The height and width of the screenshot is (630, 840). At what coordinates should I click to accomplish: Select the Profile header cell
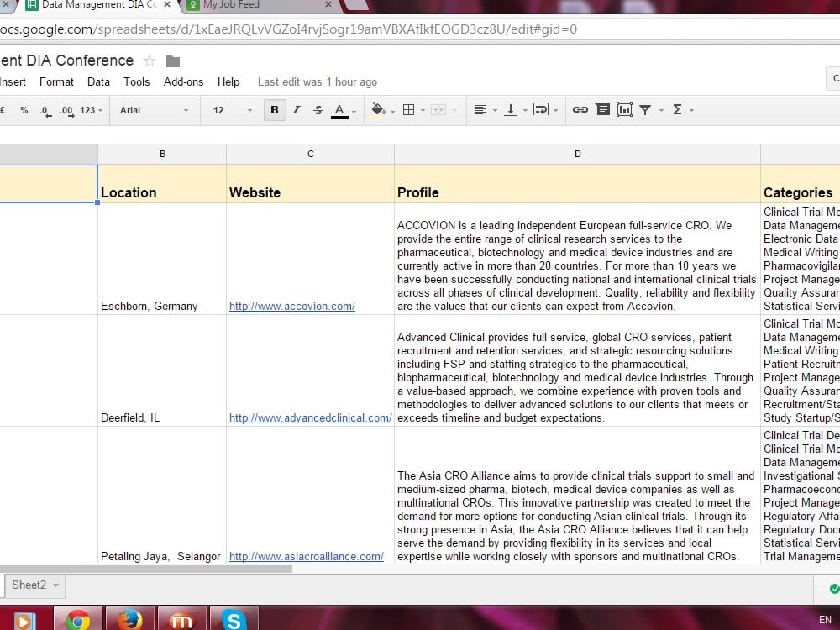578,184
